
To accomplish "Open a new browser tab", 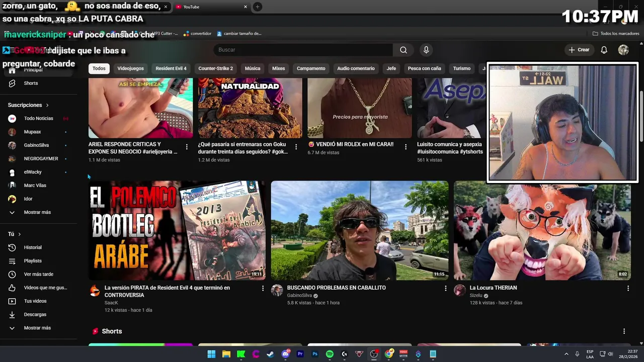I will [x=257, y=7].
